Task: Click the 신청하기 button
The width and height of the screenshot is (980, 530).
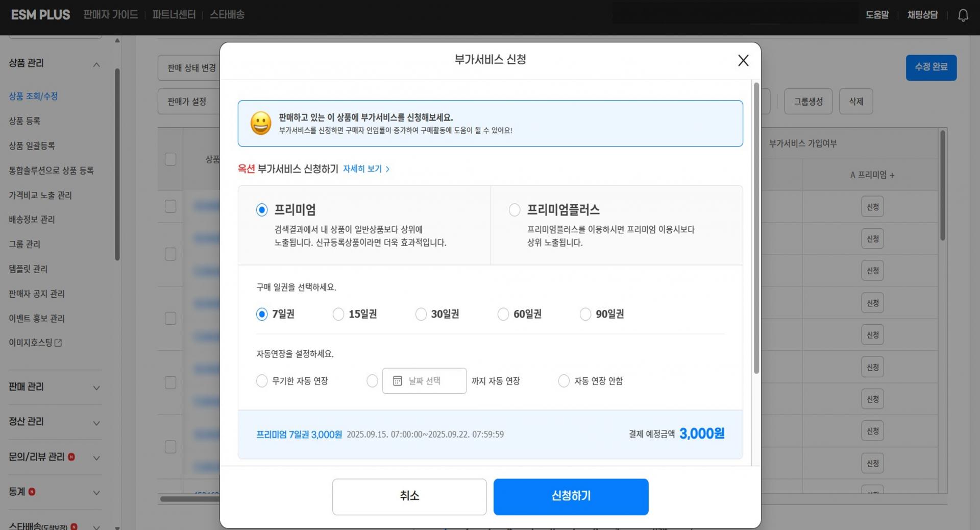Action: (571, 497)
